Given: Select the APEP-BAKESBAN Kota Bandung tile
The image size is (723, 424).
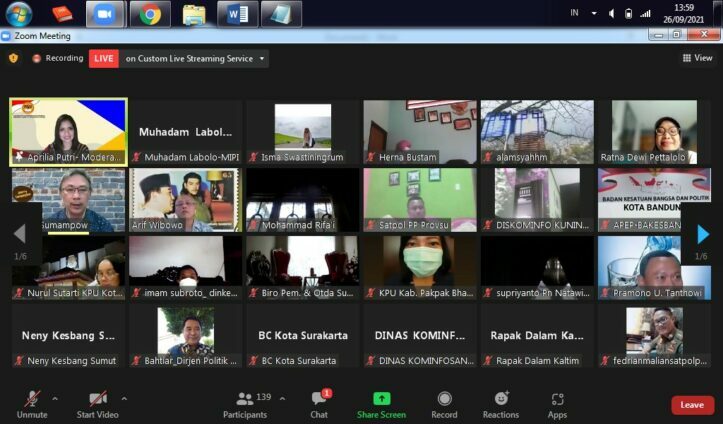Looking at the screenshot, I should pyautogui.click(x=654, y=200).
